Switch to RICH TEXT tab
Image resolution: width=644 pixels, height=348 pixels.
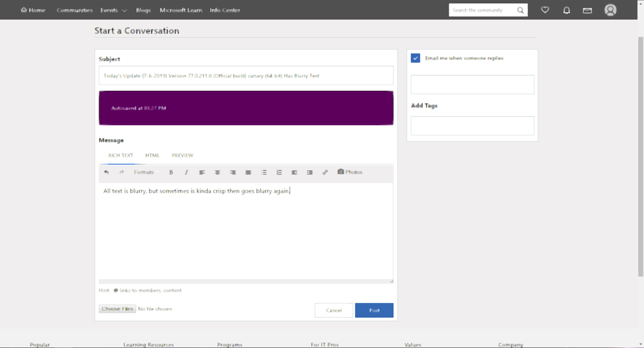click(x=121, y=155)
